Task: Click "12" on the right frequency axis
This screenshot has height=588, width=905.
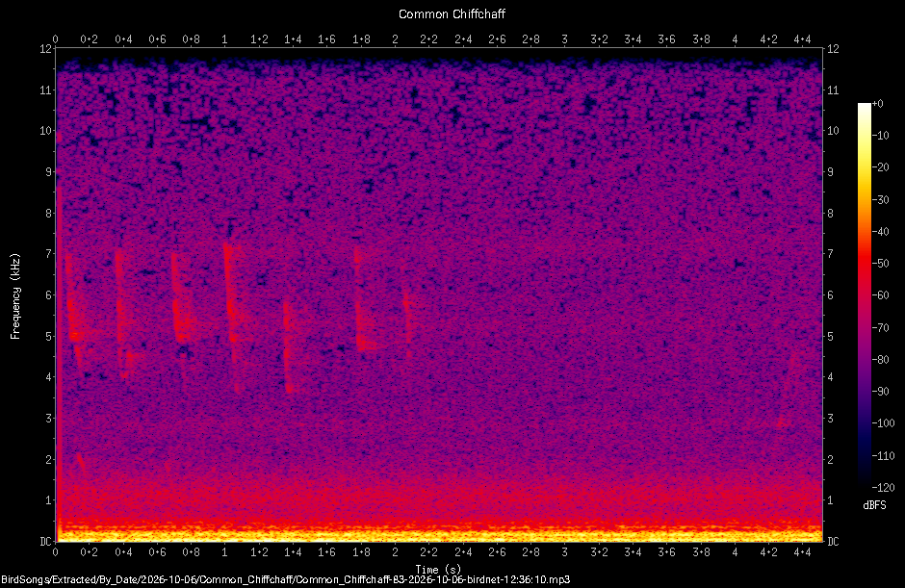Action: click(833, 49)
